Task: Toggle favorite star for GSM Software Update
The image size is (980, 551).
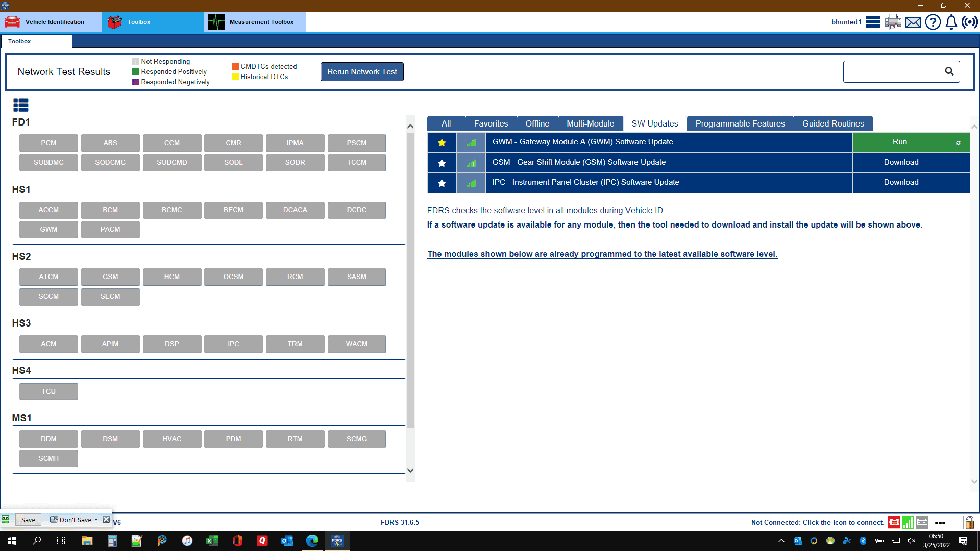Action: pyautogui.click(x=442, y=163)
